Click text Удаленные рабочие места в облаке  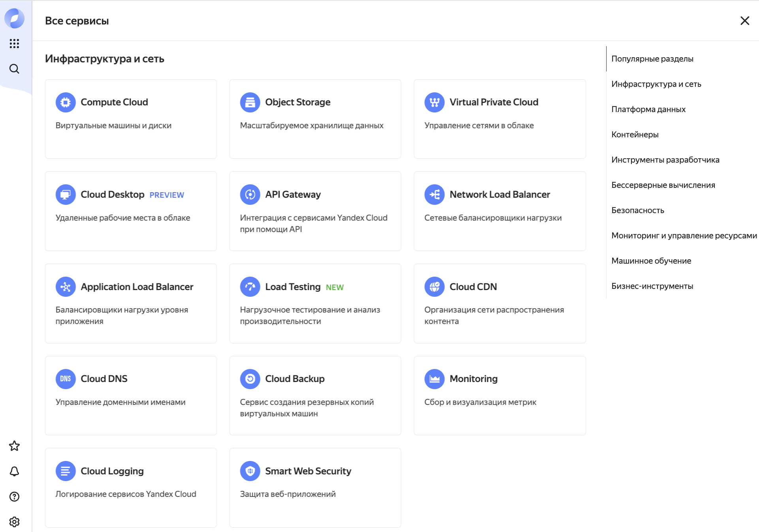tap(123, 218)
